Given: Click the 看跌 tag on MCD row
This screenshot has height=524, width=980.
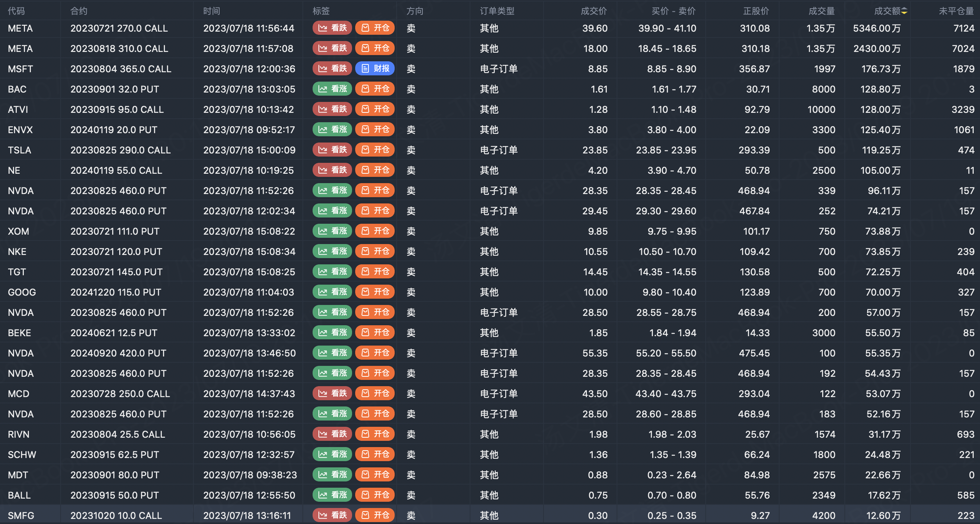Looking at the screenshot, I should point(332,394).
